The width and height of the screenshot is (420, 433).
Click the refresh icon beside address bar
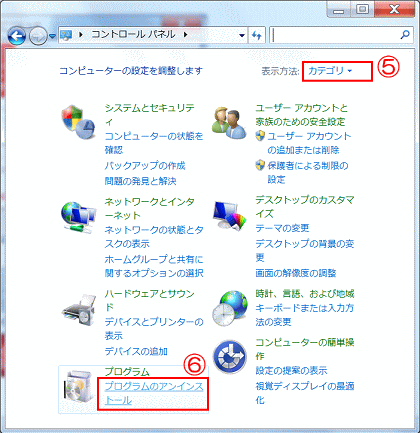[x=257, y=35]
